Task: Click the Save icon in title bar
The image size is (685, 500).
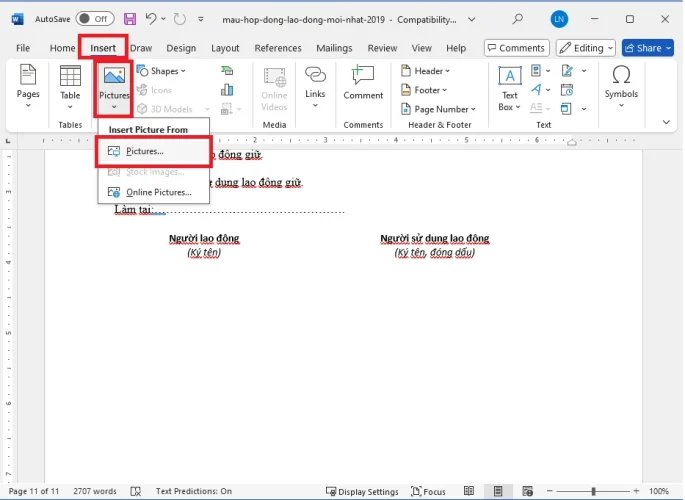Action: click(130, 19)
